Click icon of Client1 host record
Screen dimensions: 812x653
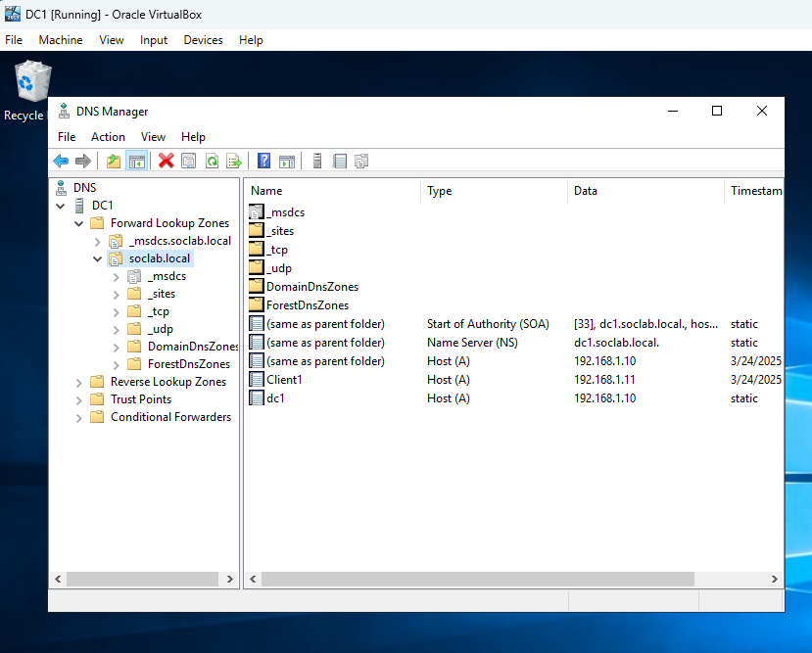257,379
